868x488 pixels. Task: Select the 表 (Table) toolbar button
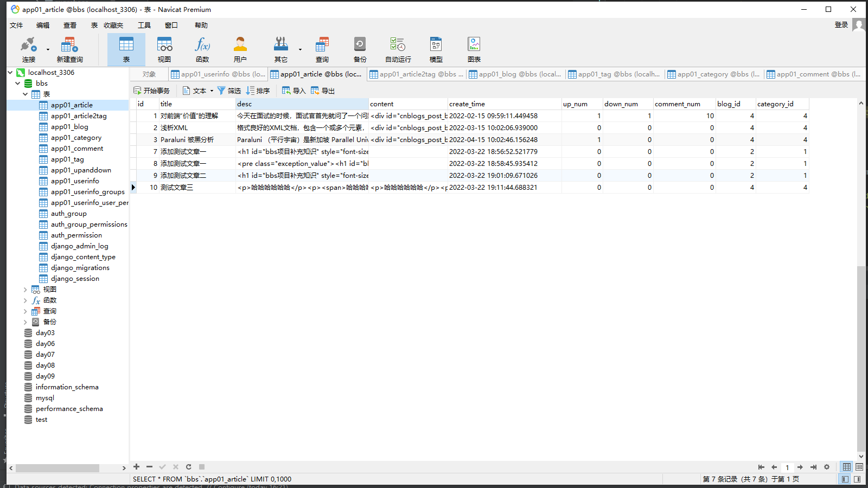(x=126, y=50)
